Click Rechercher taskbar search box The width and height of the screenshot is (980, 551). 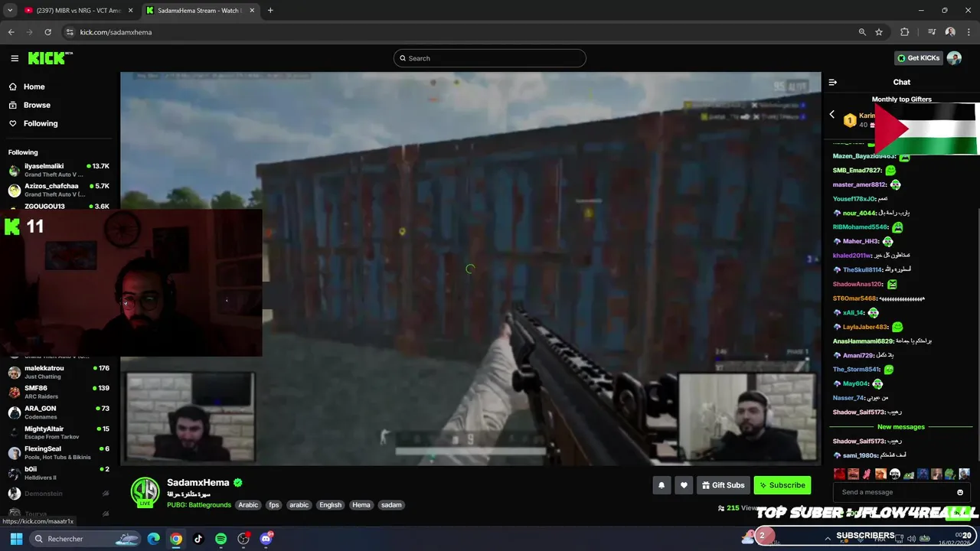pos(86,539)
